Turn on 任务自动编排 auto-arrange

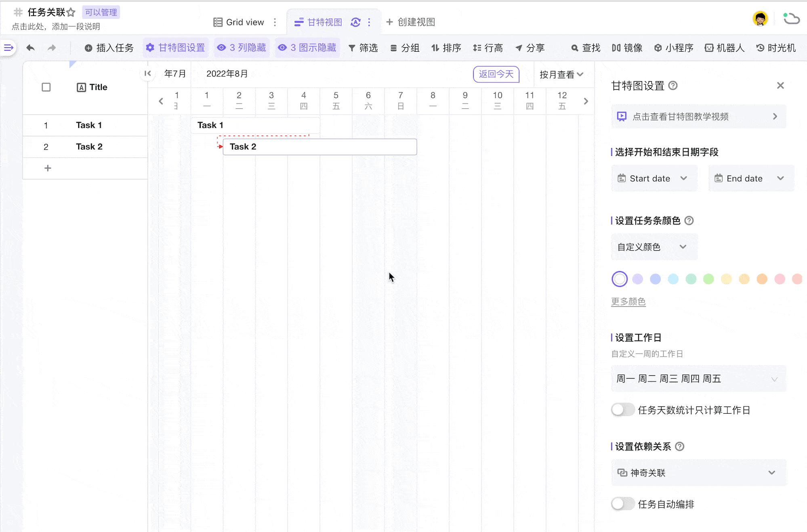tap(623, 504)
